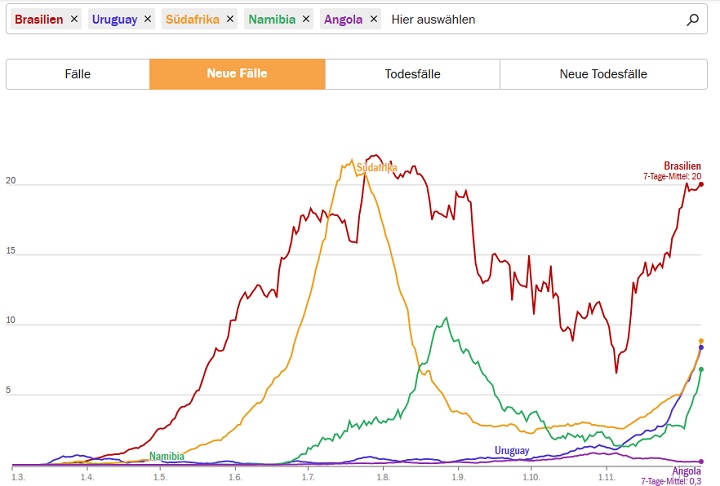Show the Neue Todesfälle tab

(603, 74)
